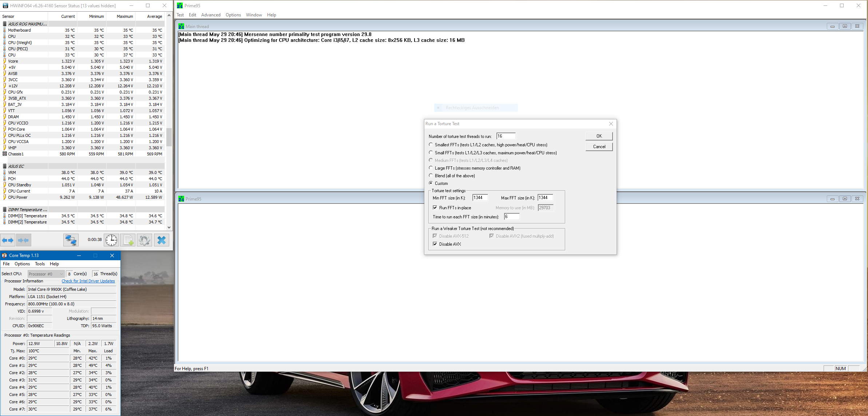The width and height of the screenshot is (868, 416).
Task: Click the DIMM[0] Temperature thermometer icon
Action: [x=5, y=216]
